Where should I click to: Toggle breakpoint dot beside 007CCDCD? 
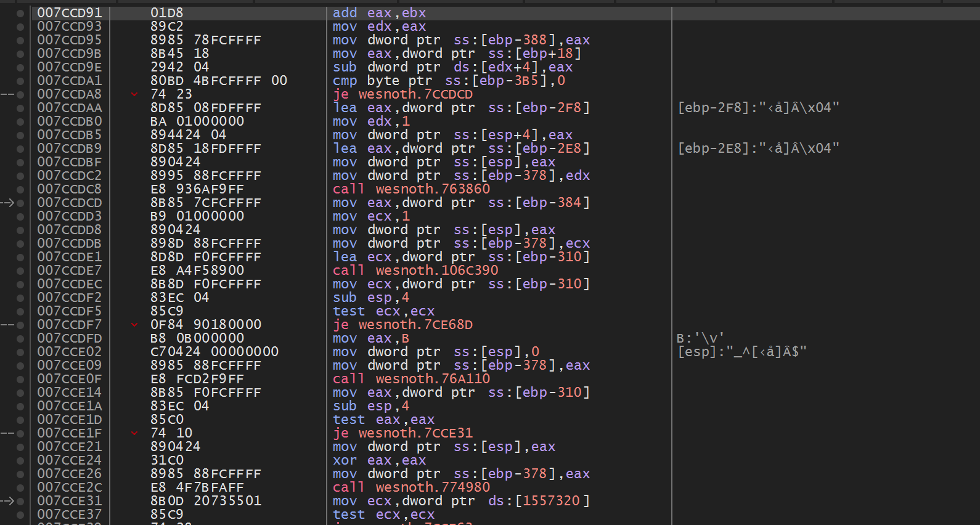tap(20, 203)
